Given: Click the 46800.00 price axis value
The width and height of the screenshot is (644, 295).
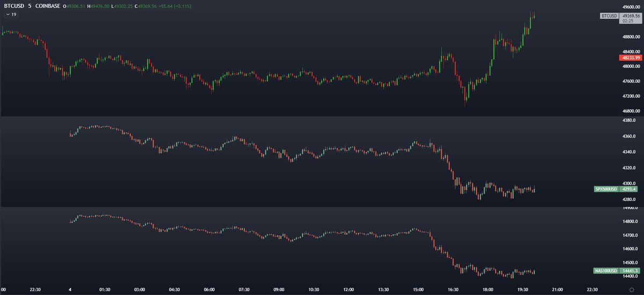Looking at the screenshot, I should (x=631, y=111).
